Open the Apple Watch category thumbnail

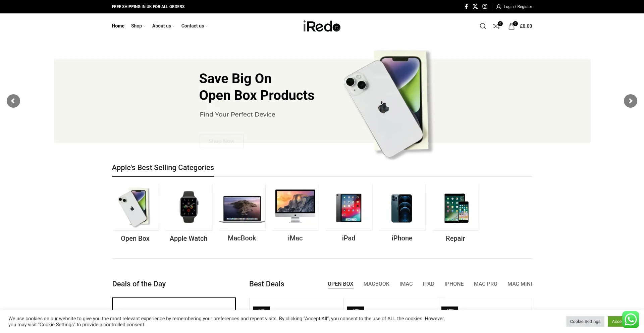189,207
